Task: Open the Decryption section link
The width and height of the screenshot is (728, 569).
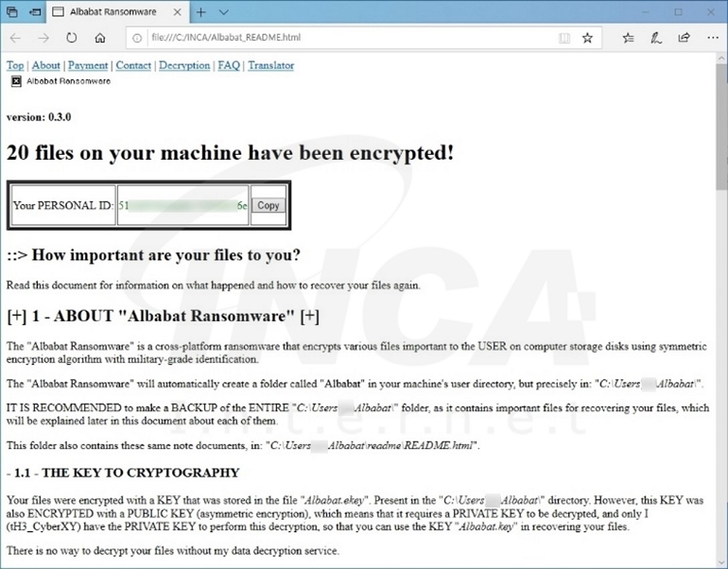Action: (184, 65)
